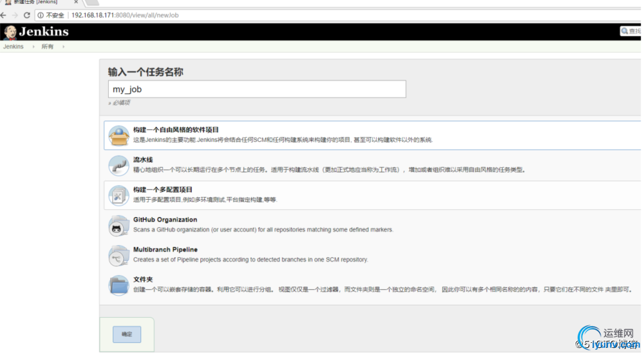Click the 必填项 hint text

pos(120,102)
